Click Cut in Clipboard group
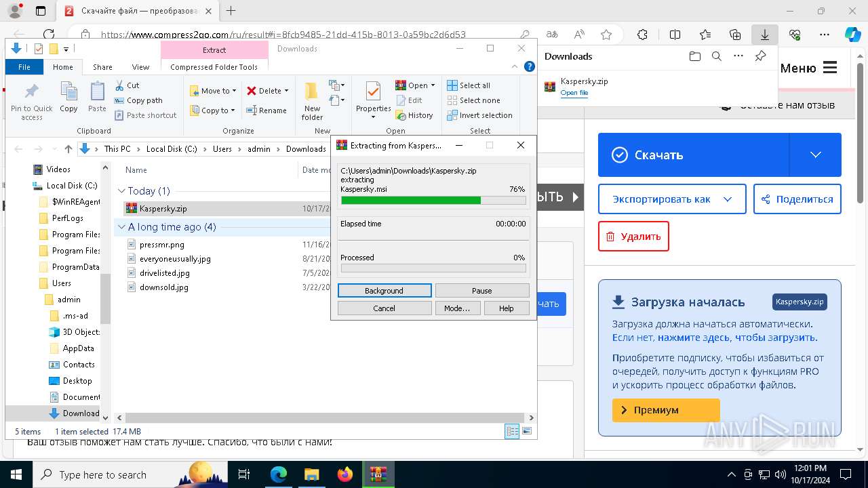This screenshot has height=488, width=868. (127, 85)
